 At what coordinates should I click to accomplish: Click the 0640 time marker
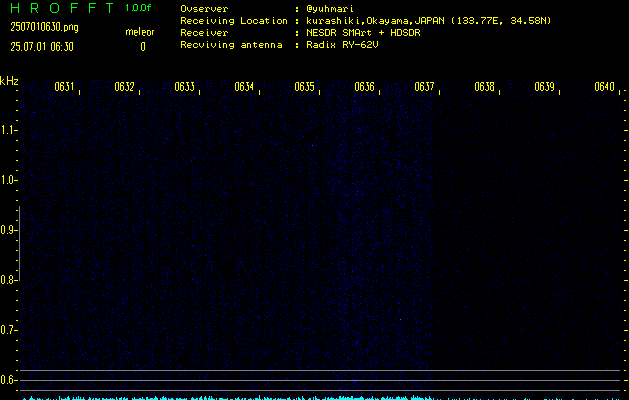[x=604, y=87]
